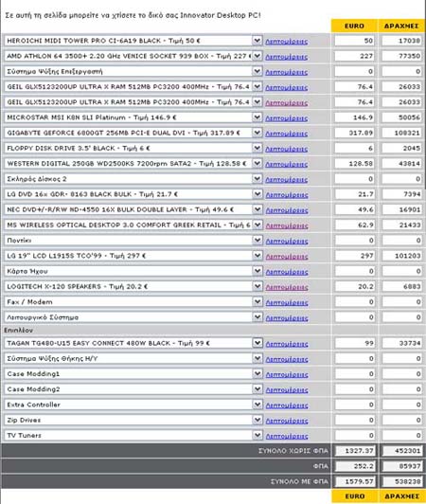This screenshot has width=426, height=504.
Task: Open the WESTERN DIGITAL 250GB hard disk dropdown
Action: [x=133, y=164]
